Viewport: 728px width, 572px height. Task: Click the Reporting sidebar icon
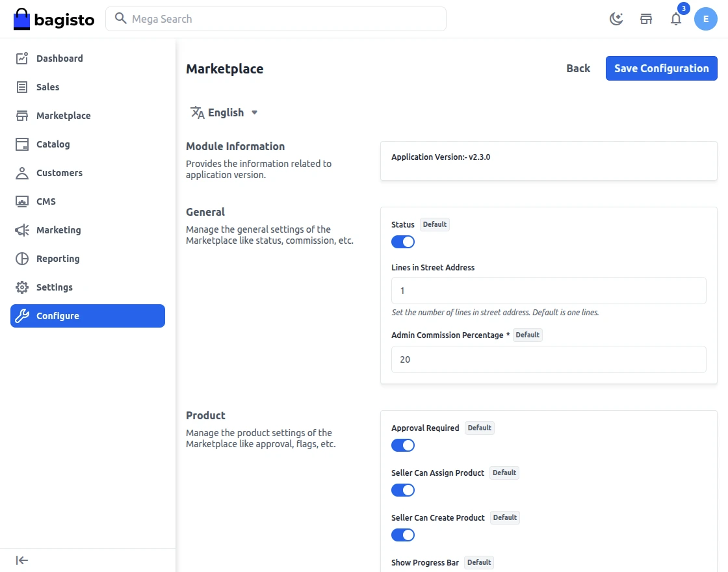pyautogui.click(x=21, y=258)
